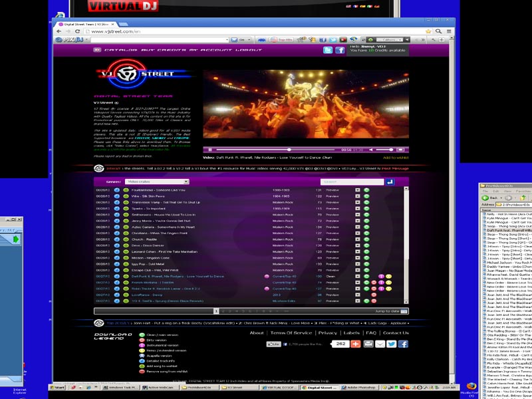Open the VJ Street Facebook page icon
This screenshot has height=399, width=532.
pyautogui.click(x=340, y=51)
